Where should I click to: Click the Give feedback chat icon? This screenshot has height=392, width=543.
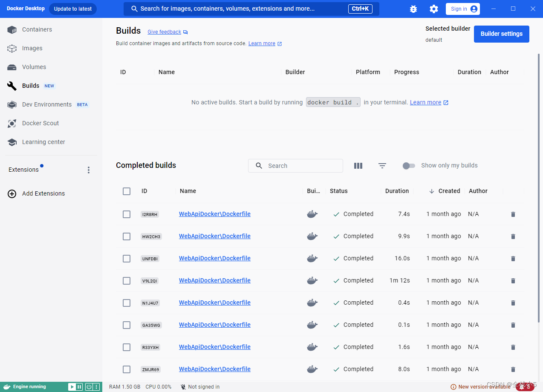pos(185,32)
